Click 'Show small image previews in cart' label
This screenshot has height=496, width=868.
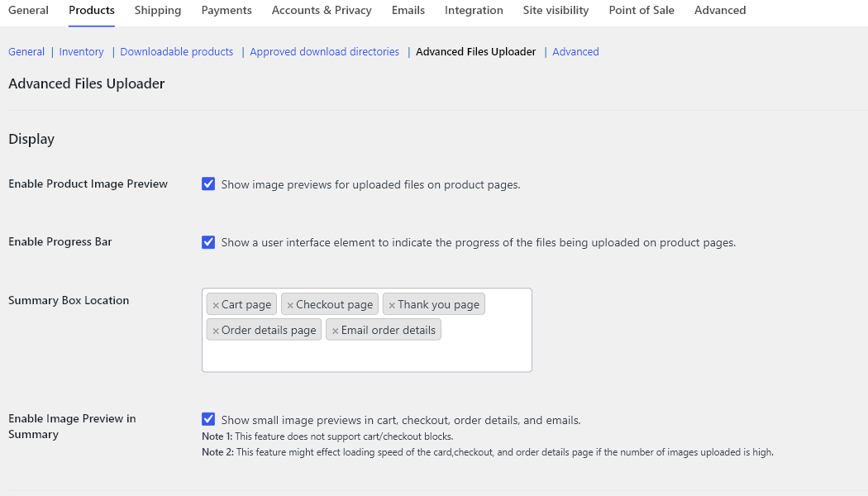pyautogui.click(x=401, y=420)
